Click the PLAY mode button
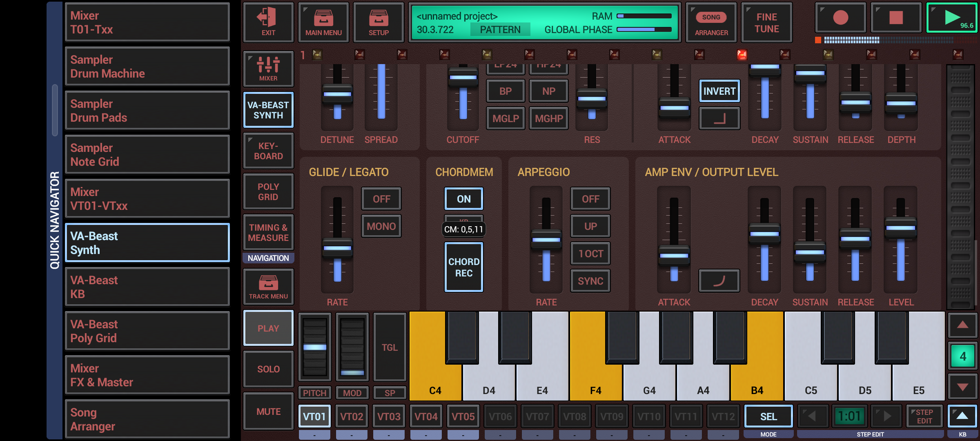 click(x=268, y=328)
